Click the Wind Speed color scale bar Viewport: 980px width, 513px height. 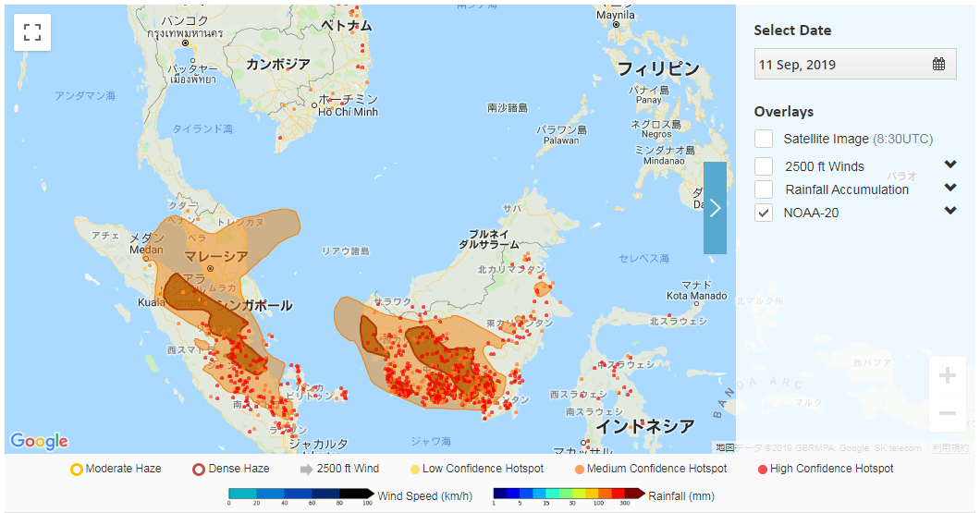[301, 495]
